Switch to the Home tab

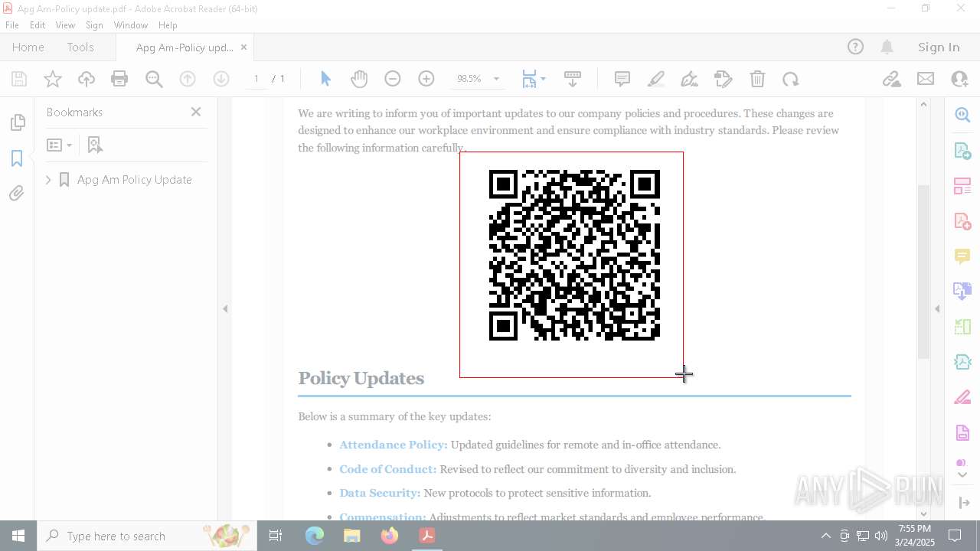[x=28, y=47]
